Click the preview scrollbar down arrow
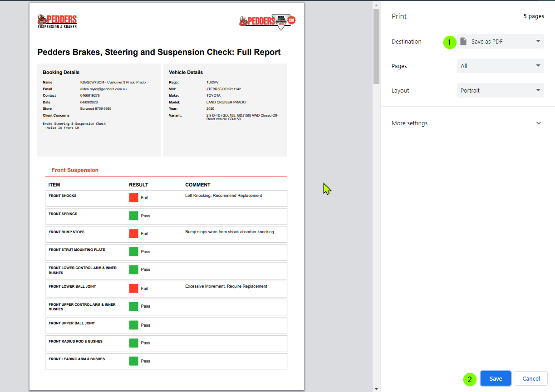Screen dimensions: 555x392 [x=376, y=388]
